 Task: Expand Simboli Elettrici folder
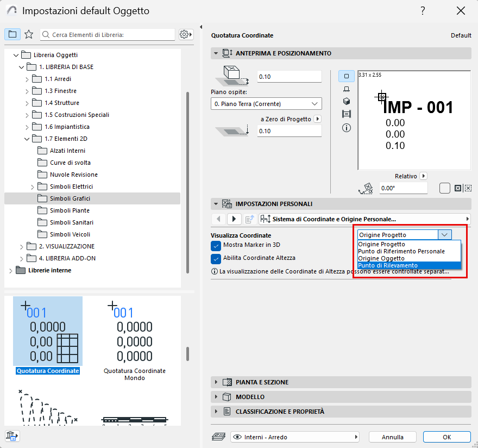pos(32,187)
